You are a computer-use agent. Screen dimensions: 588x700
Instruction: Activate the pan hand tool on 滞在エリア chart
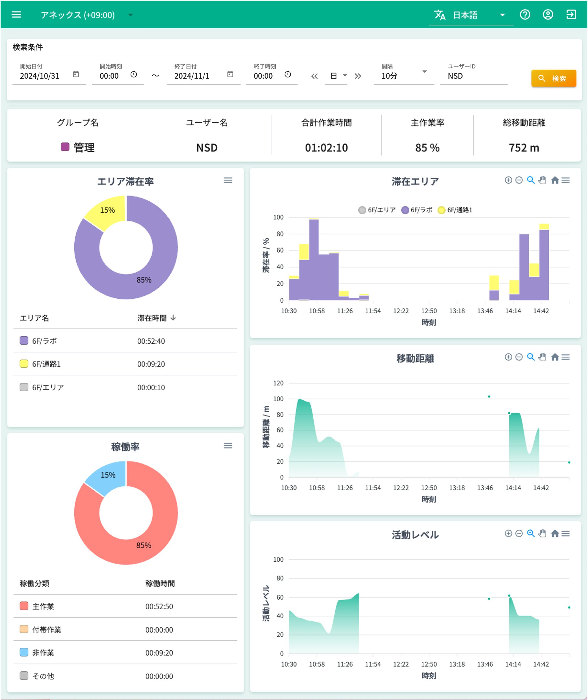coord(542,180)
